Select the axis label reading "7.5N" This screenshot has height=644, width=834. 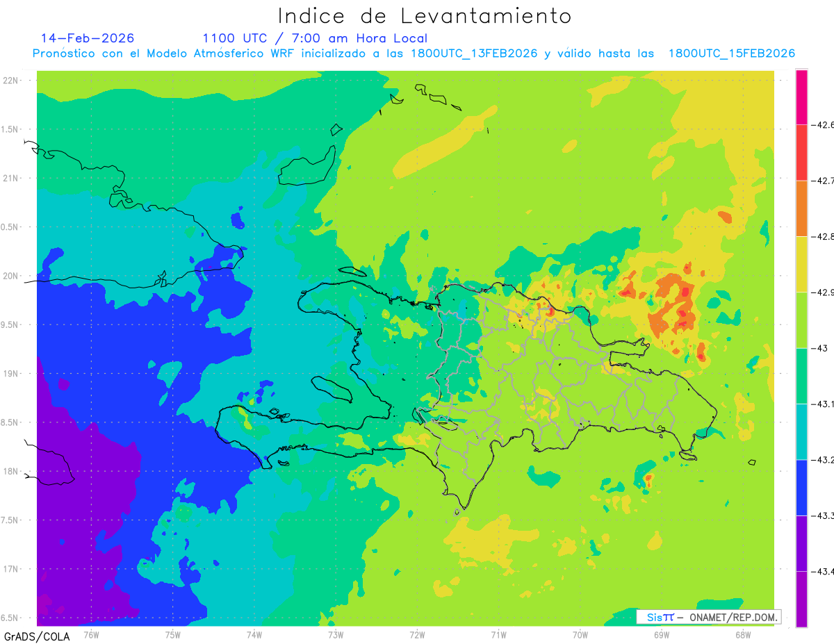pos(10,520)
